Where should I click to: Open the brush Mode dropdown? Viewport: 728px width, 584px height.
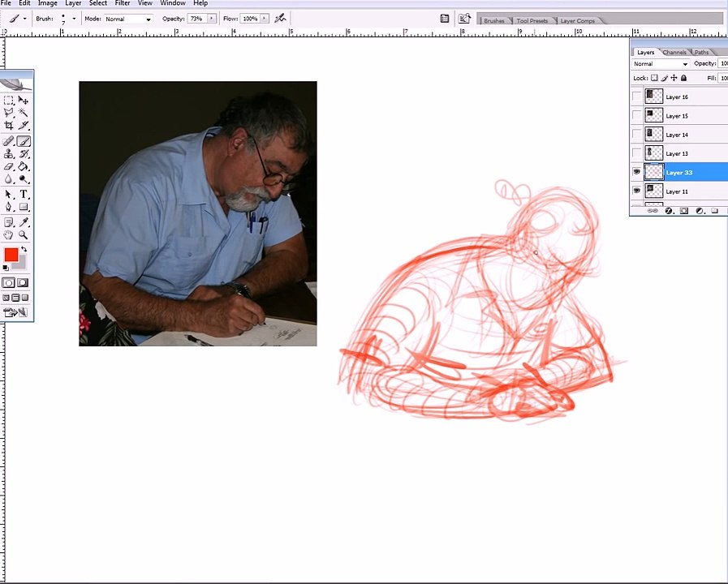coord(127,19)
